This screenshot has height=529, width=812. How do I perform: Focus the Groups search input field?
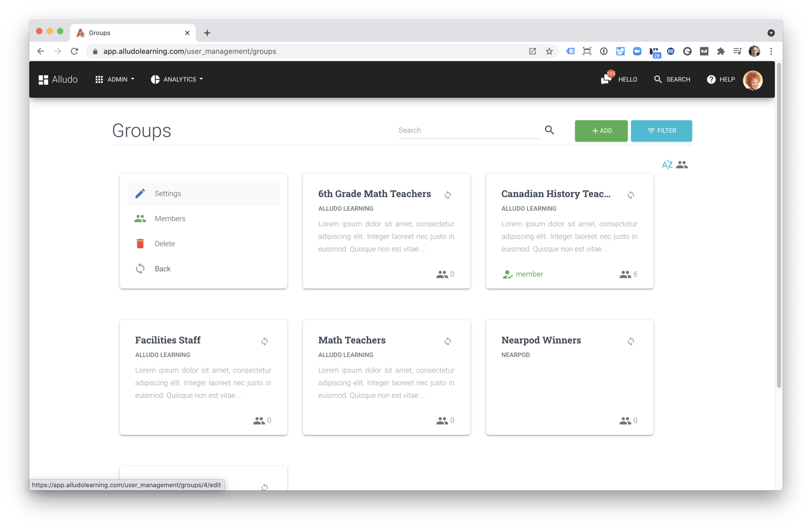pos(469,131)
